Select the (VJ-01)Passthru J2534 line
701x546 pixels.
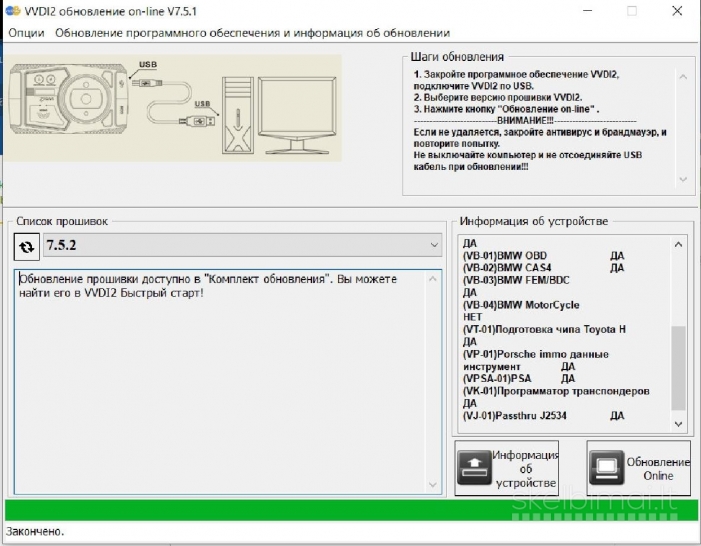tap(544, 416)
